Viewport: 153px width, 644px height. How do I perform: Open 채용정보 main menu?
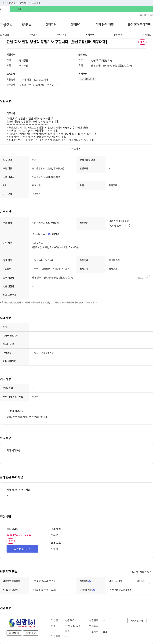tap(26, 24)
